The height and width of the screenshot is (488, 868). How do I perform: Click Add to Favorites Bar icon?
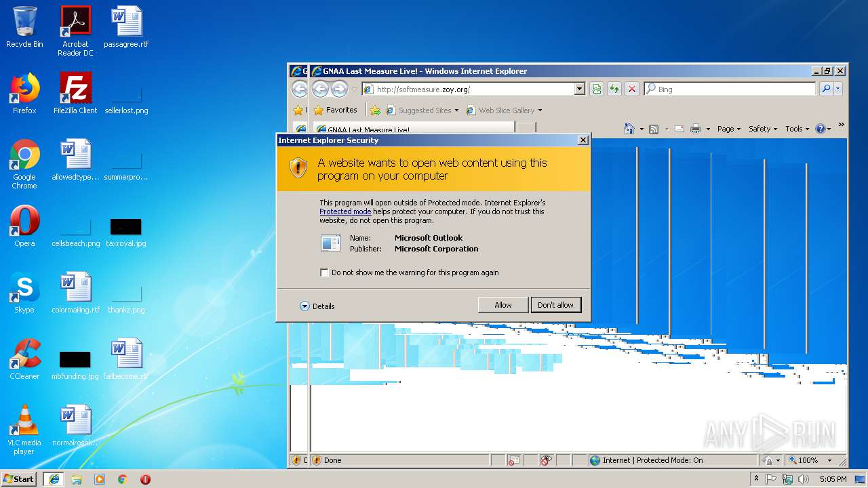tap(375, 110)
